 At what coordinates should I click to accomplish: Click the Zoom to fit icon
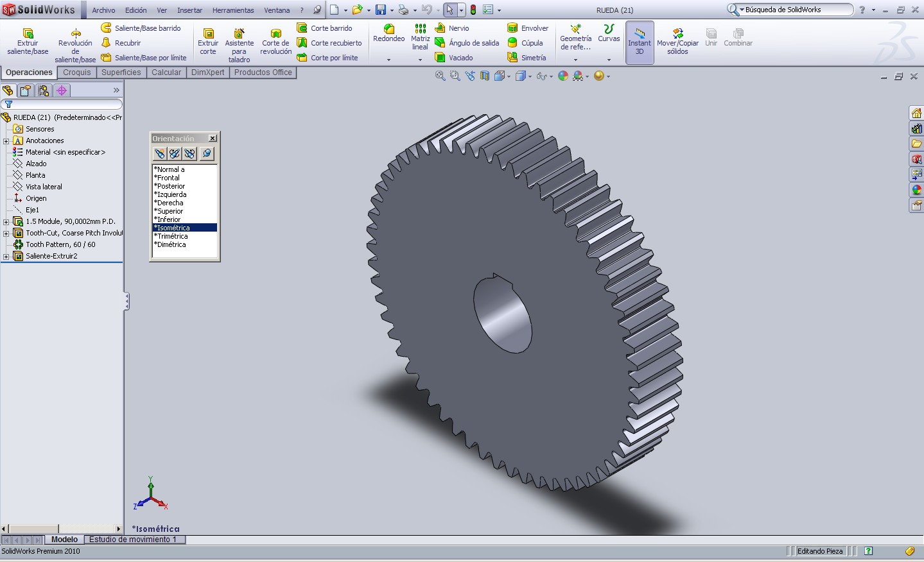(x=440, y=76)
